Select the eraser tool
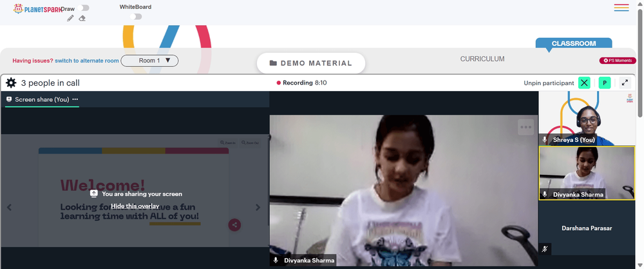 (82, 18)
